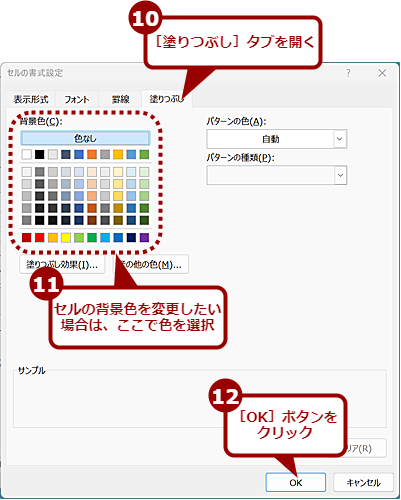Choose the orange swatch in top theme row
The image size is (401, 500).
pyautogui.click(x=92, y=154)
